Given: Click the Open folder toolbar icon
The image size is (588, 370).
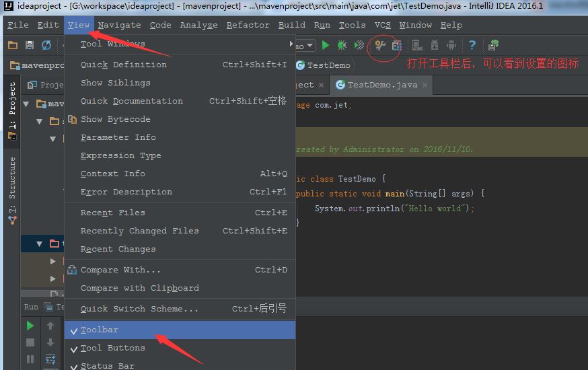Looking at the screenshot, I should 13,45.
